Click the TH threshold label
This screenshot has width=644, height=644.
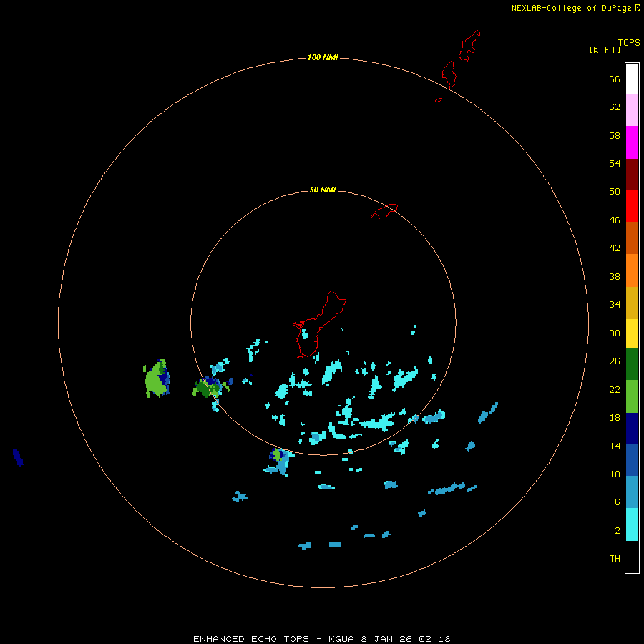615,559
